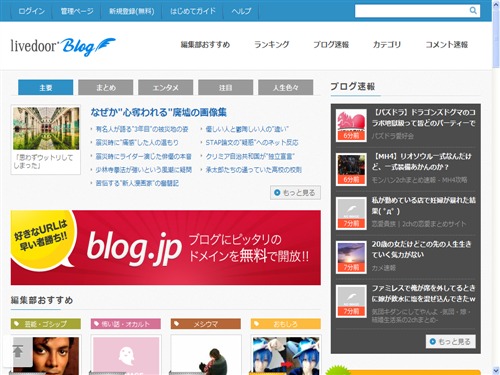
Task: Open blog name パズドラ愛好会
Action: click(x=393, y=136)
